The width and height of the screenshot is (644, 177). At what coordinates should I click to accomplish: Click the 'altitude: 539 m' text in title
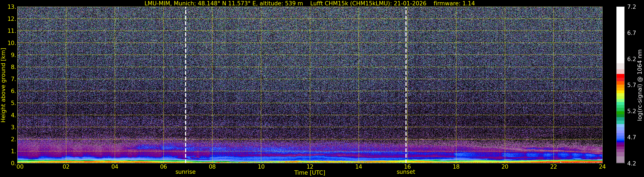[281, 3]
